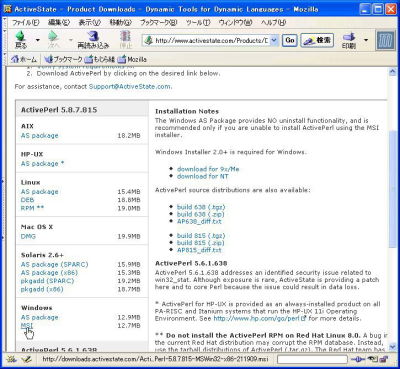The image size is (400, 369).
Task: Click the Go button
Action: pyautogui.click(x=290, y=40)
